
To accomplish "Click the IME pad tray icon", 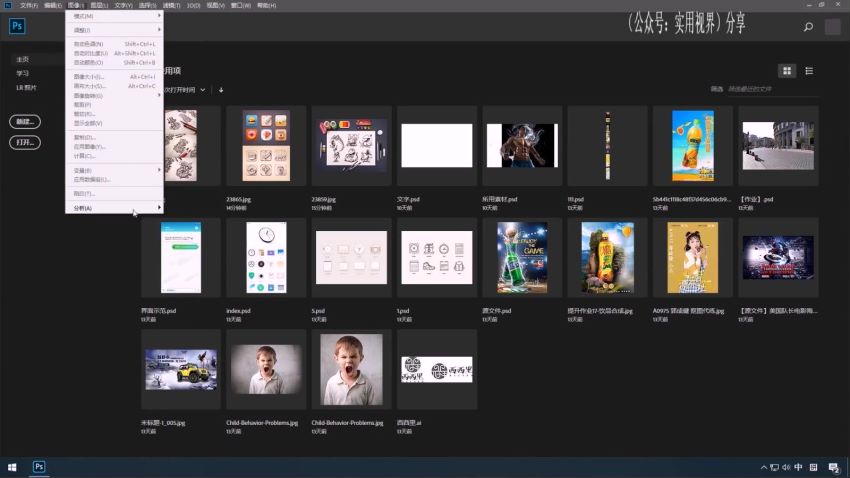I will (813, 467).
